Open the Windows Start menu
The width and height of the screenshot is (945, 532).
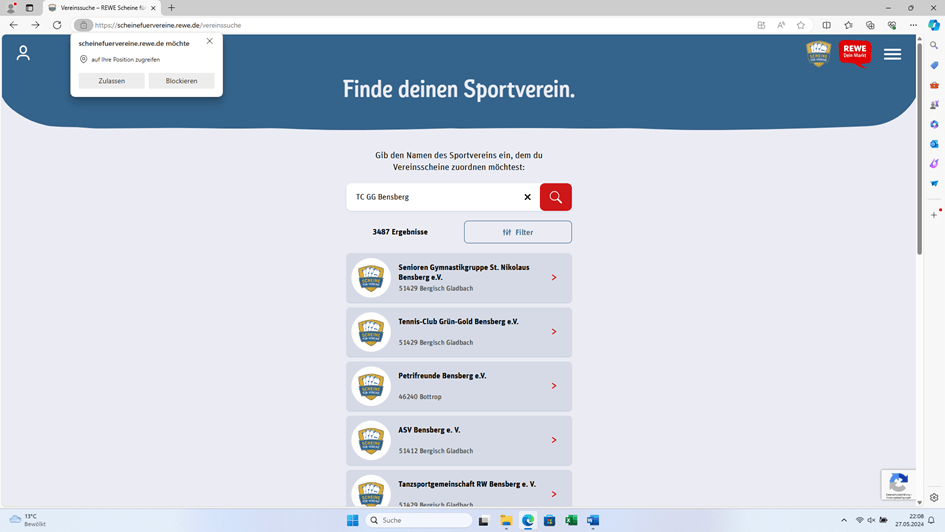[352, 520]
